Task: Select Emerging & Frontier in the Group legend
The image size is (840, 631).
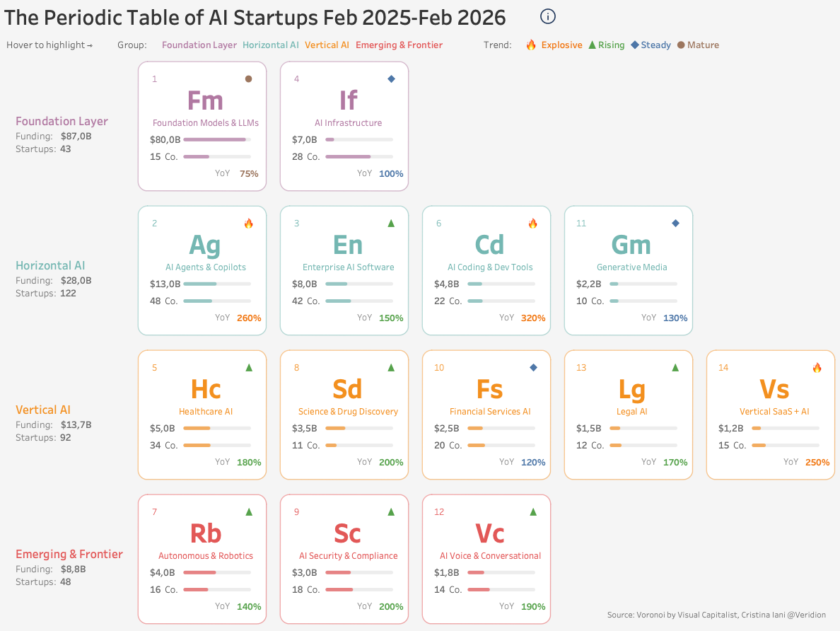Action: (399, 45)
